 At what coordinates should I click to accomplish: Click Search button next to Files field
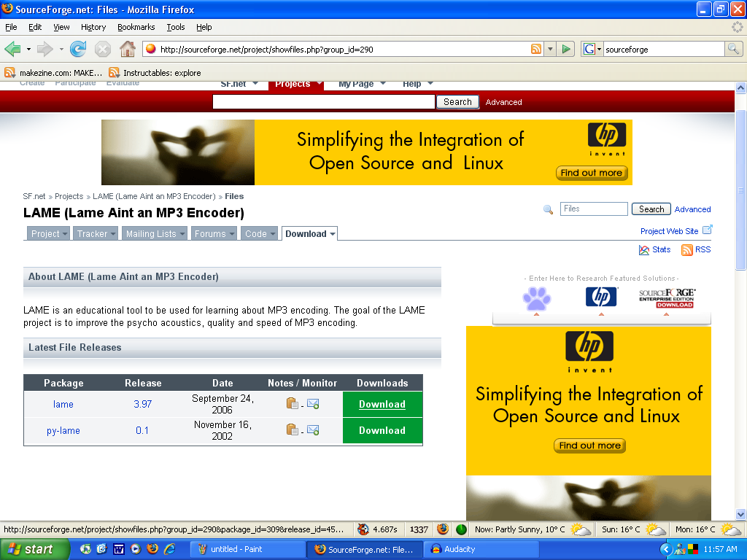pos(651,209)
